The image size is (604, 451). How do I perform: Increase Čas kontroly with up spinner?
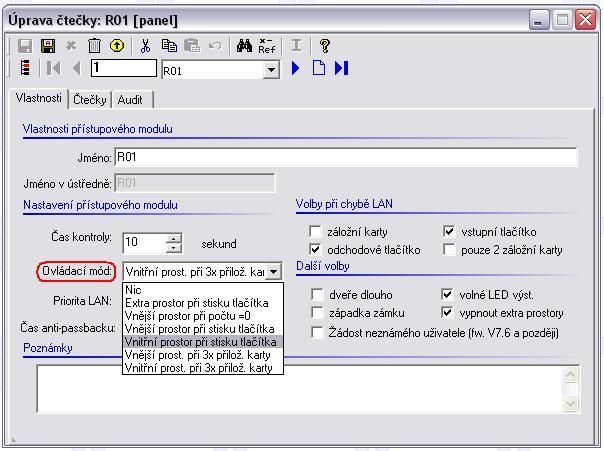pyautogui.click(x=174, y=238)
